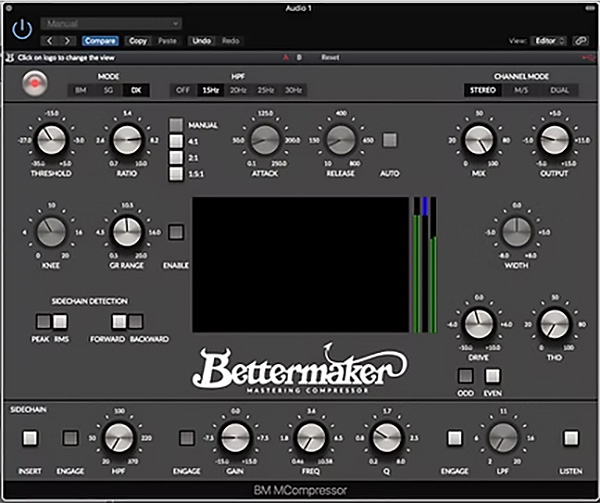Click the Copy button

click(x=138, y=41)
